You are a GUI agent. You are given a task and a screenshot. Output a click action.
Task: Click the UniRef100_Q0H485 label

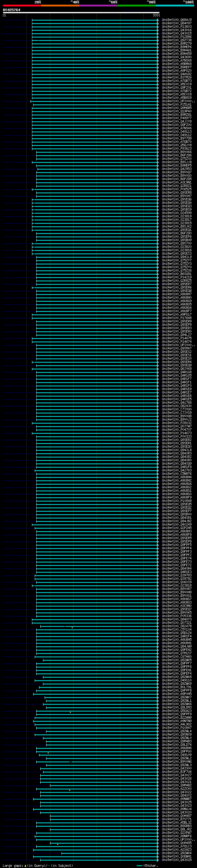tap(177, 843)
